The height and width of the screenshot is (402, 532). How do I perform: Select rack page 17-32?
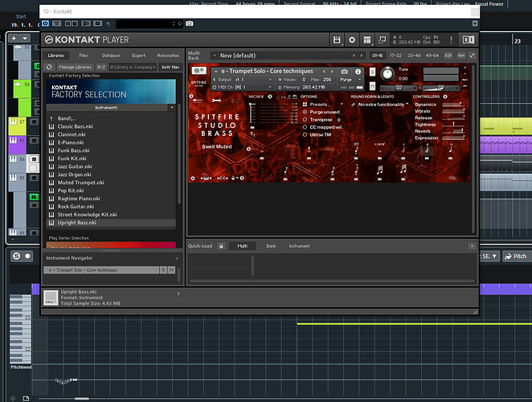pos(395,55)
